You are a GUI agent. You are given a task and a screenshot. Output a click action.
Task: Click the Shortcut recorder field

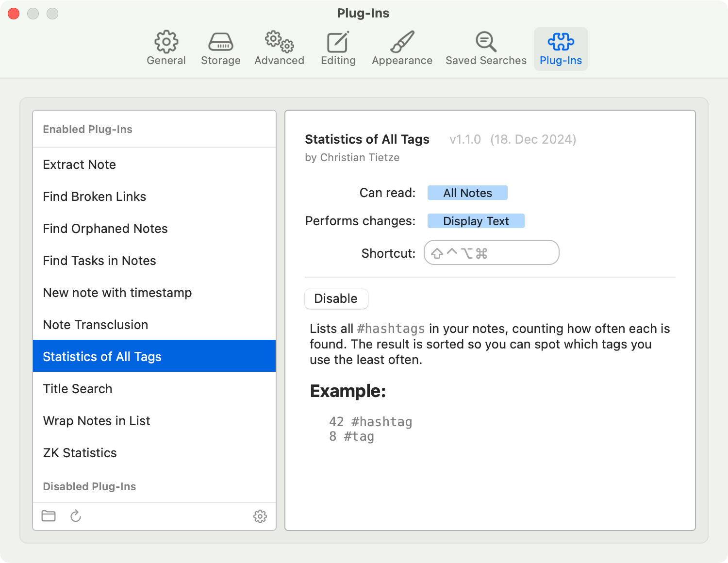click(x=491, y=253)
